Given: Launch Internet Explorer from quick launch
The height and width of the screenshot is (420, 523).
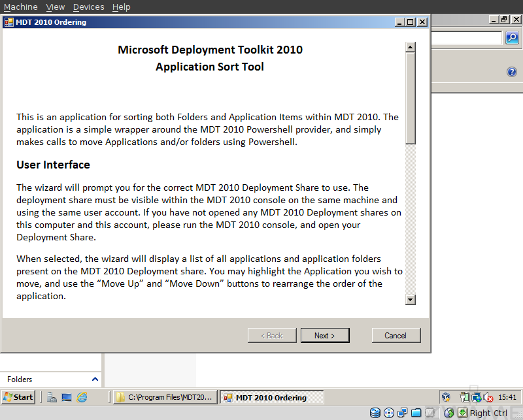Looking at the screenshot, I should pos(82,397).
